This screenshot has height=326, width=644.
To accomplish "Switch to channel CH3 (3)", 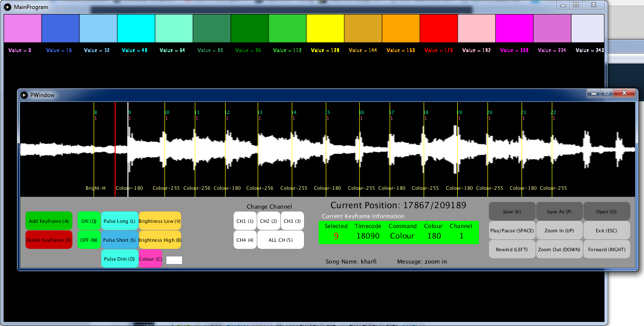I will (292, 221).
